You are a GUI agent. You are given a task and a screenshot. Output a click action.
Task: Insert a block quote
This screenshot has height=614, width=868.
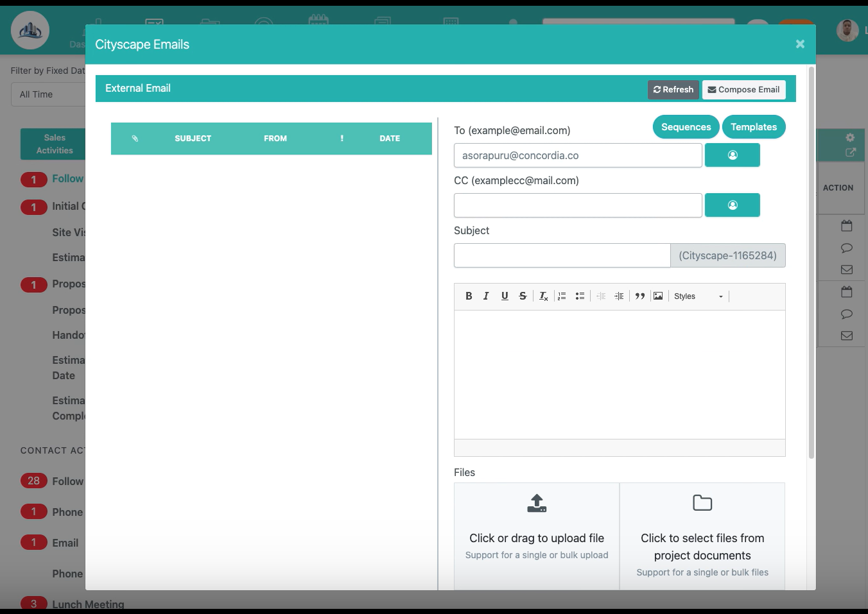tap(639, 296)
